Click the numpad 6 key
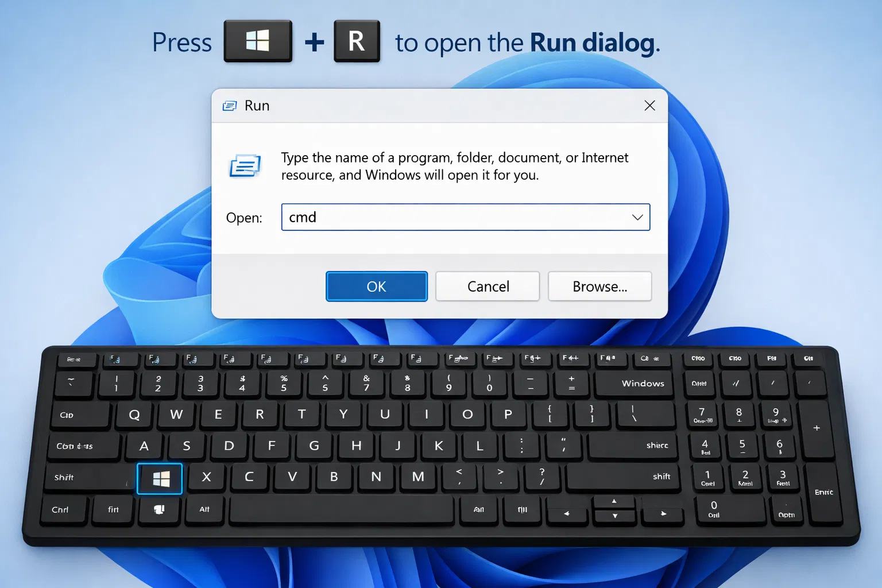Image resolution: width=882 pixels, height=588 pixels. (779, 446)
